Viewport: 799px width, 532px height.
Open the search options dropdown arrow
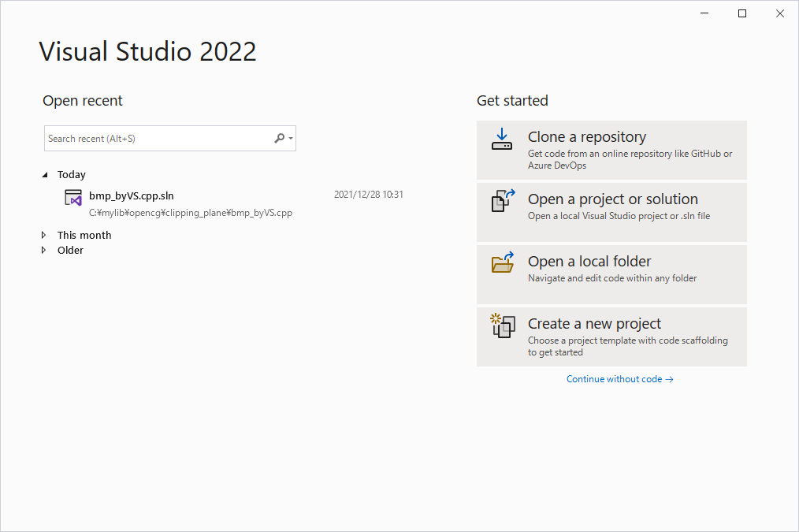pos(291,139)
